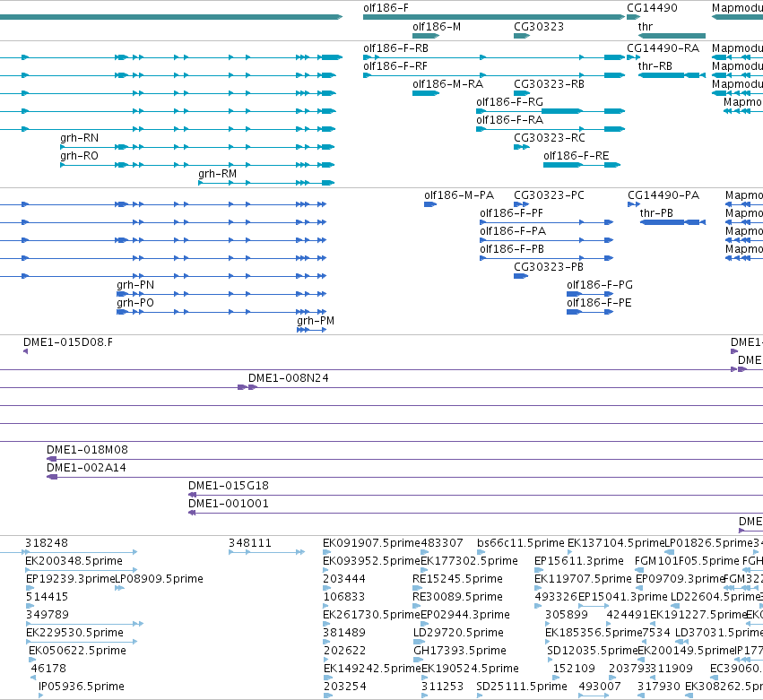Select the grh-RO transcript label
Viewport: 763px width, 700px height.
(79, 156)
